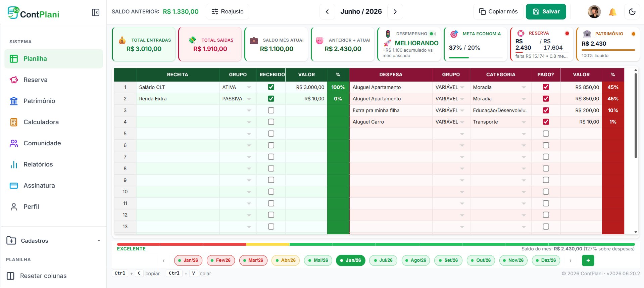Switch to the Mai/26 month tab

click(x=318, y=260)
